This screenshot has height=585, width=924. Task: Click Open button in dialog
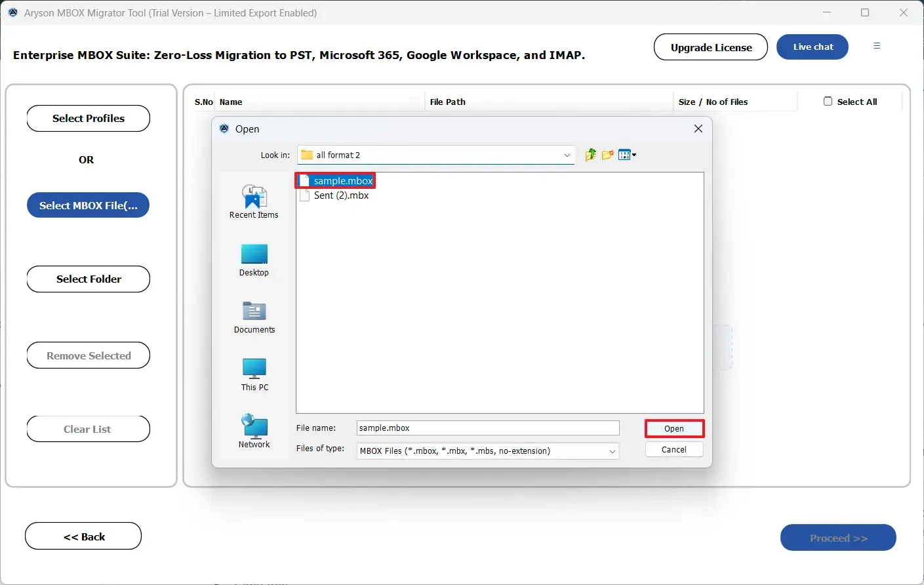click(674, 429)
